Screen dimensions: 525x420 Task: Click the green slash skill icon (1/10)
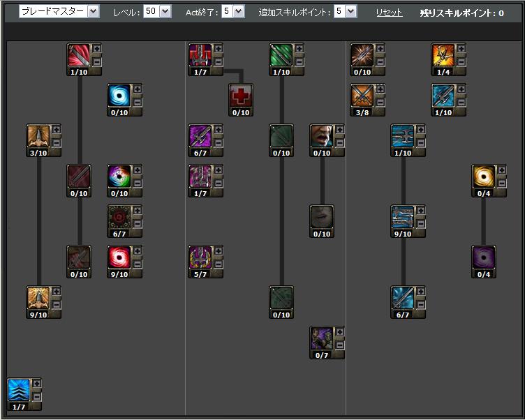(281, 55)
